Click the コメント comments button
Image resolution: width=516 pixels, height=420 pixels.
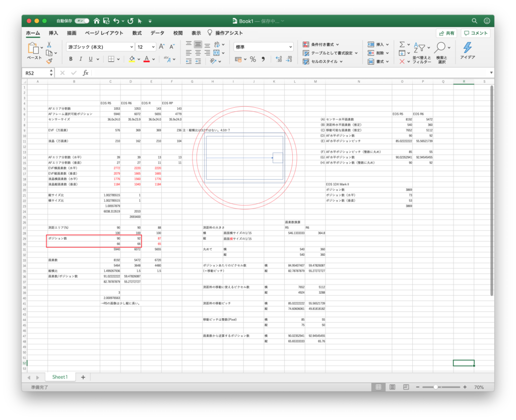click(x=476, y=33)
